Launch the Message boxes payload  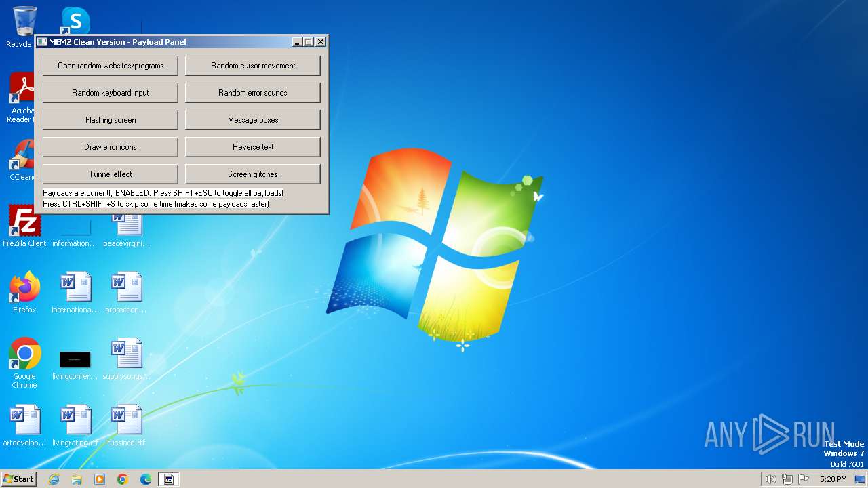[x=253, y=120]
